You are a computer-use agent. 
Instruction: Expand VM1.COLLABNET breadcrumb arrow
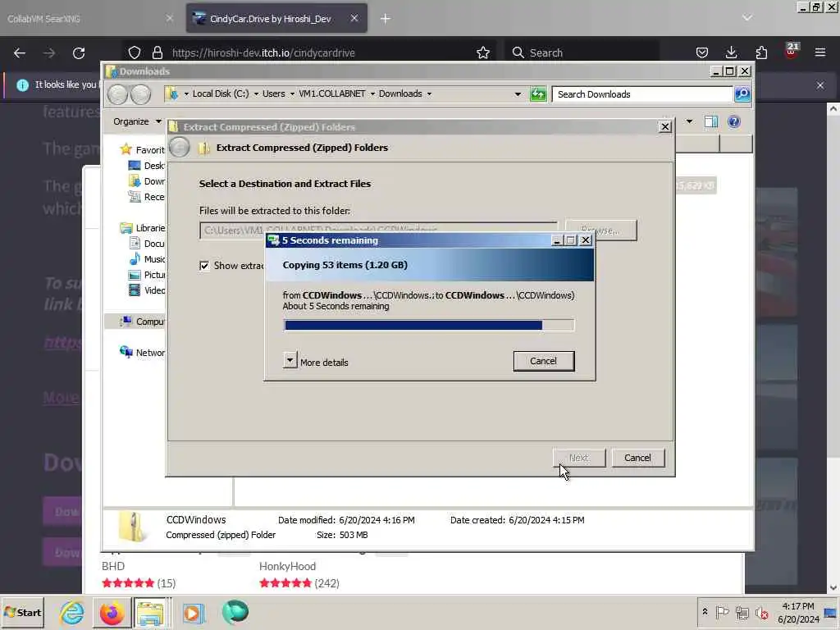pyautogui.click(x=372, y=94)
